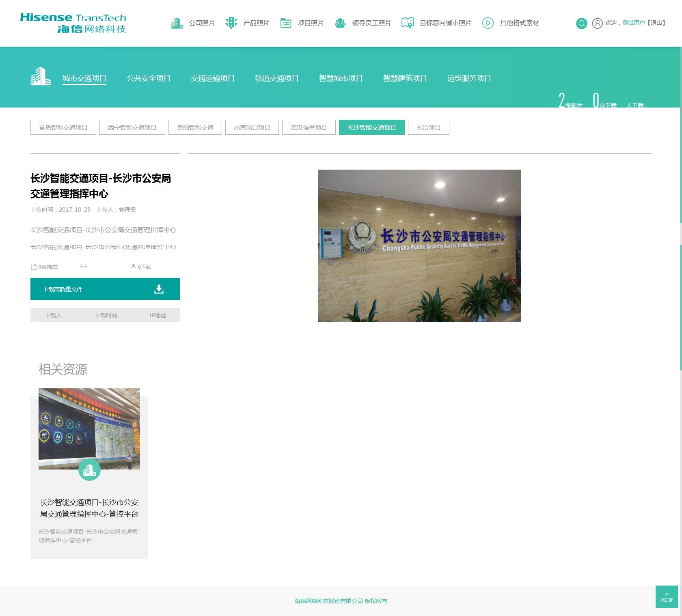
Task: Select the 智慧城市项目 tab
Action: click(341, 78)
